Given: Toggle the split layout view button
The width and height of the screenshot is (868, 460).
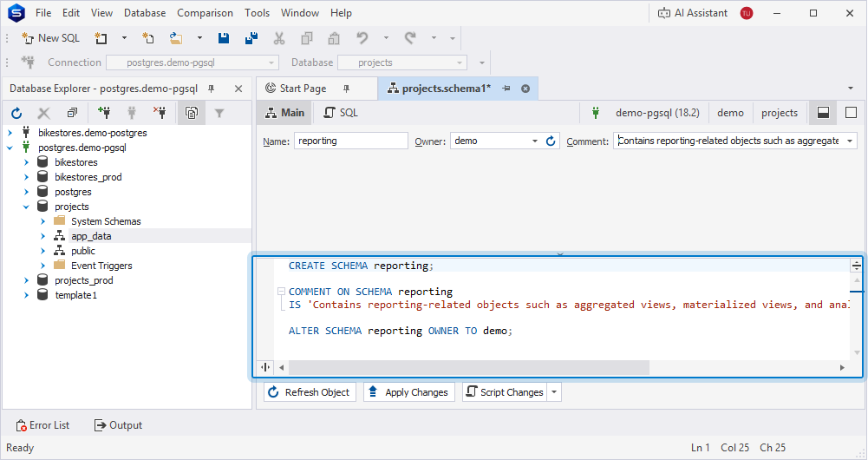Looking at the screenshot, I should [823, 113].
